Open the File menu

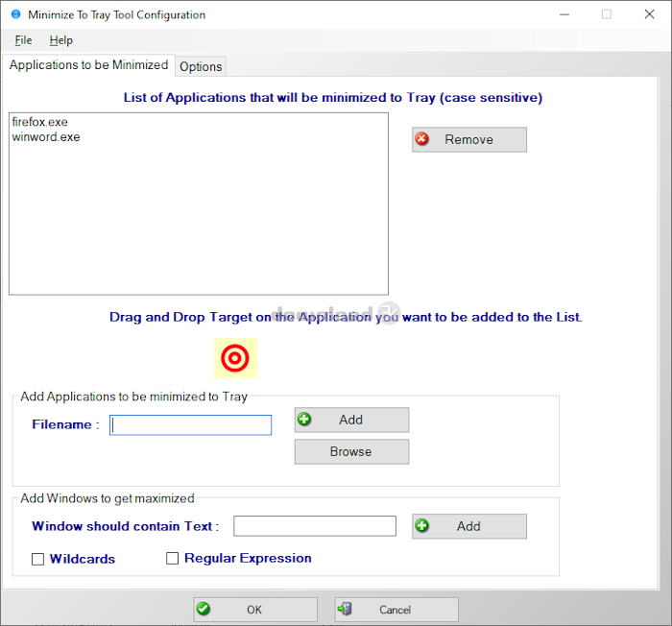[23, 40]
